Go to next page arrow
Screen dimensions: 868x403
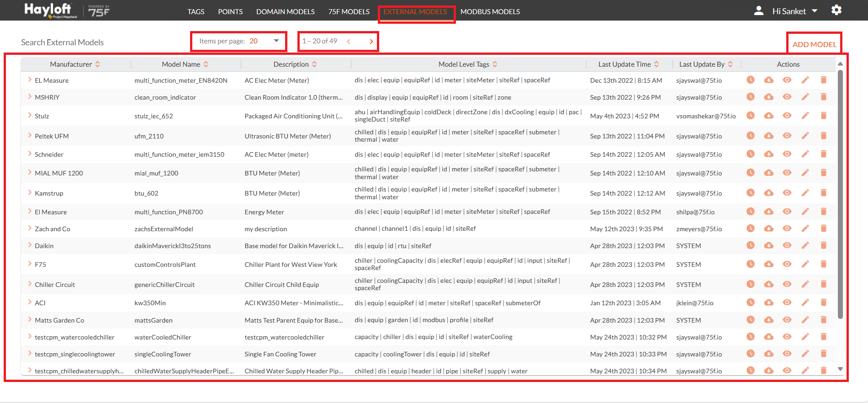pos(371,42)
